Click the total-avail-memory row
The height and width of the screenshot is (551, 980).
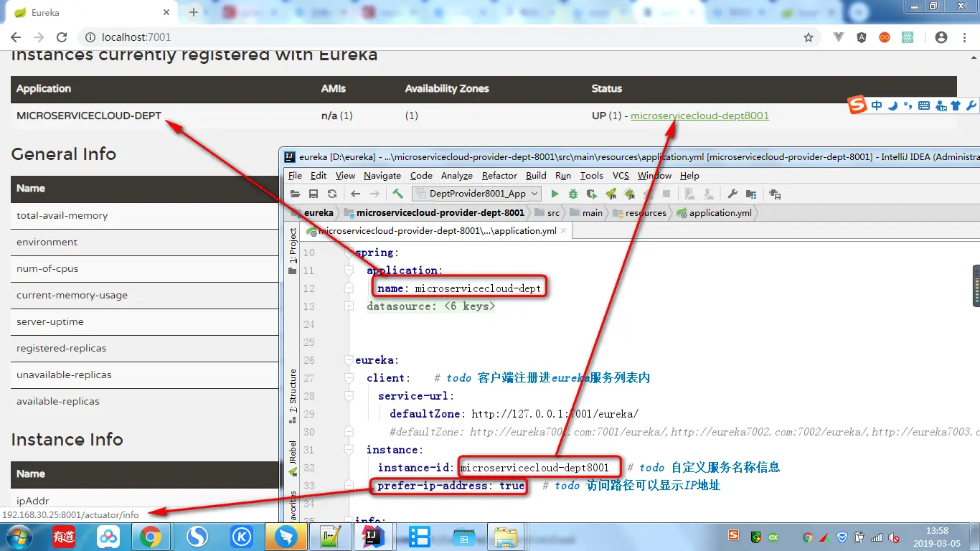144,215
